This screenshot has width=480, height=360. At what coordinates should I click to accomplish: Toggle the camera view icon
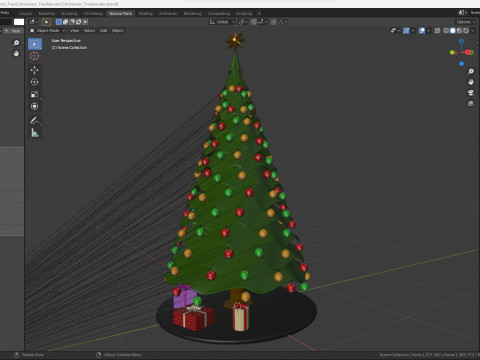(x=471, y=93)
